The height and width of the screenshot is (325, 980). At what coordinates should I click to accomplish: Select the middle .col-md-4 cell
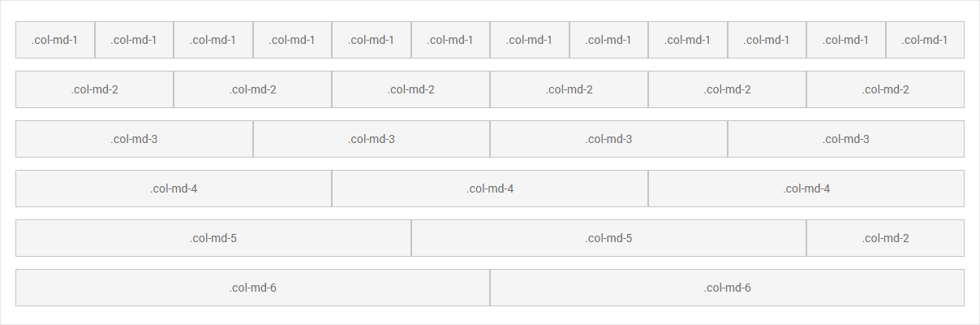[x=490, y=188]
